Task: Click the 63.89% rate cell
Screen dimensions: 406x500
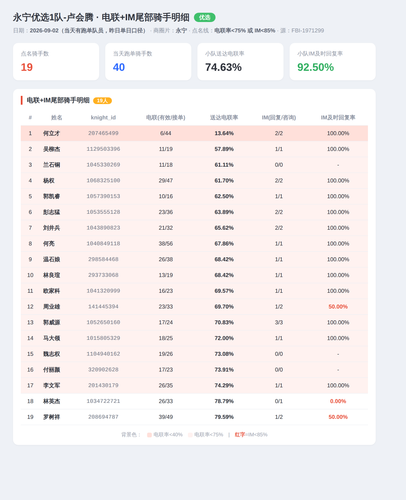Action: [224, 212]
